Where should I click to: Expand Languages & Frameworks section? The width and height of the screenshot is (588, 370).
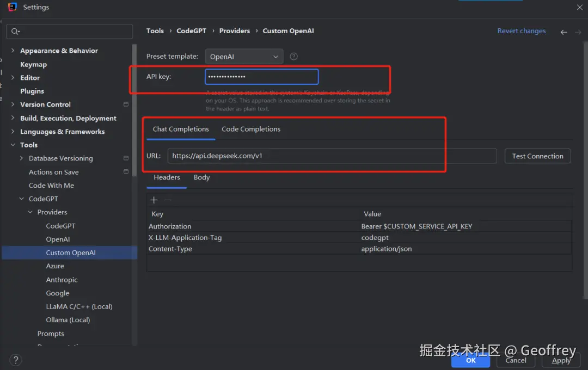13,131
